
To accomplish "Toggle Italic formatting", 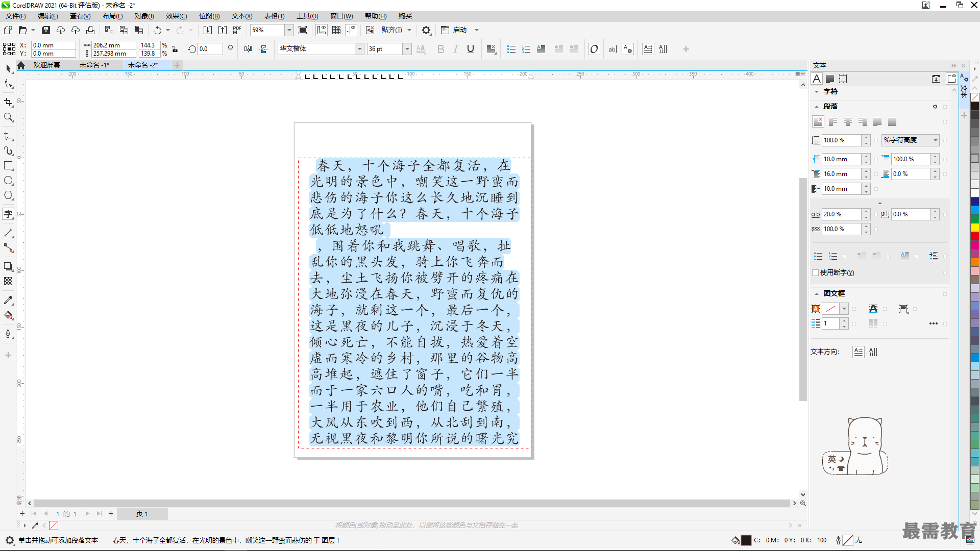I will point(456,49).
